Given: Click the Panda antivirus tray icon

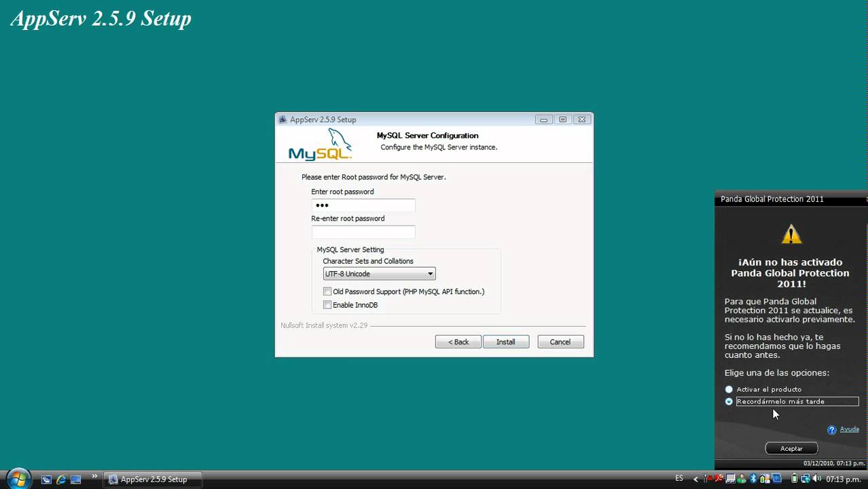Looking at the screenshot, I should coord(719,479).
